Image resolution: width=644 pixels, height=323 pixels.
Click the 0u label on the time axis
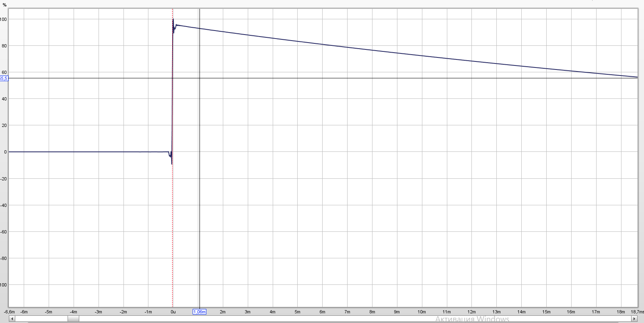[x=173, y=312]
